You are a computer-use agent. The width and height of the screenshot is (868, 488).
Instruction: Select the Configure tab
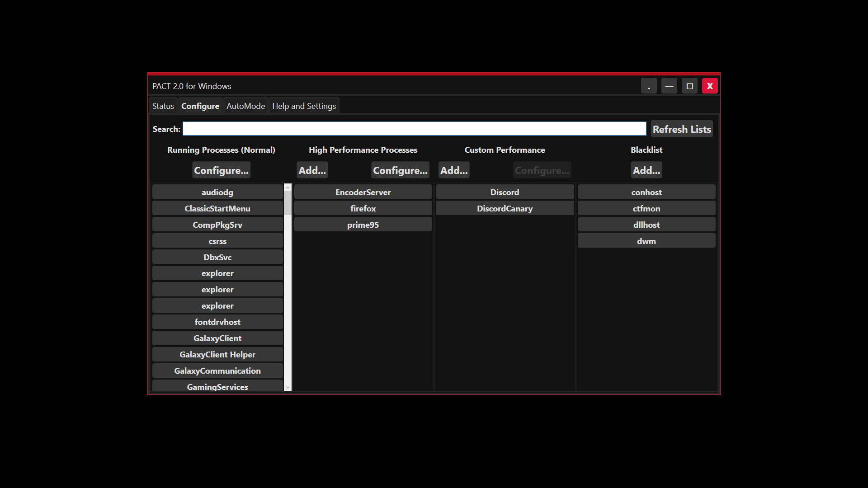tap(200, 106)
